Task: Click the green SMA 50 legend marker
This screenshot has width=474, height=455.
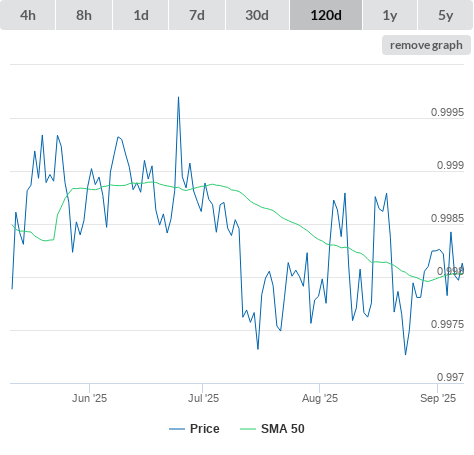Action: [x=248, y=429]
